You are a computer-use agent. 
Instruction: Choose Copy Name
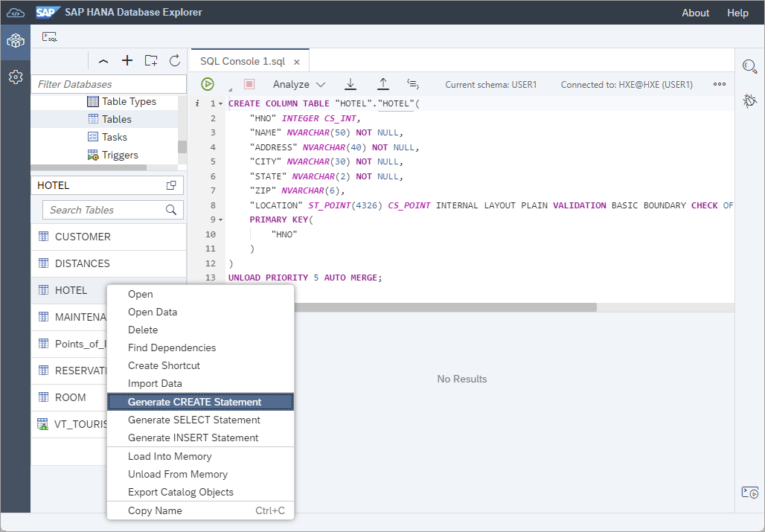(200, 510)
